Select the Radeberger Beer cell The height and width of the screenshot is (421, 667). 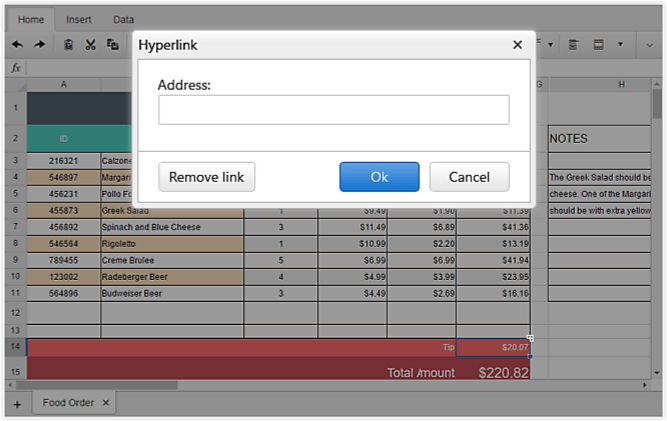pos(172,277)
